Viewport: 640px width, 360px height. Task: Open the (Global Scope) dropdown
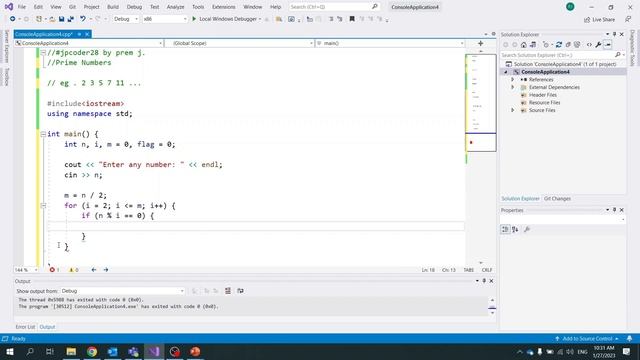[x=239, y=43]
